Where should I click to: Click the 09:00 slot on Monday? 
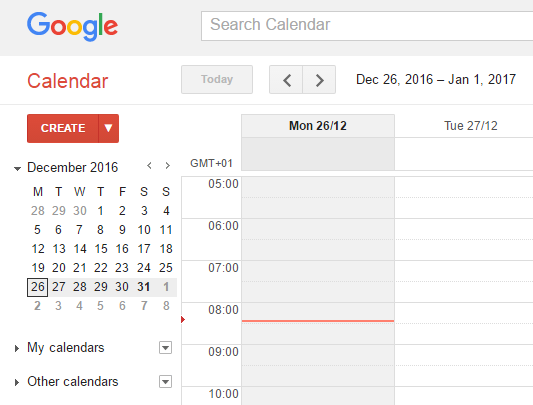[318, 355]
